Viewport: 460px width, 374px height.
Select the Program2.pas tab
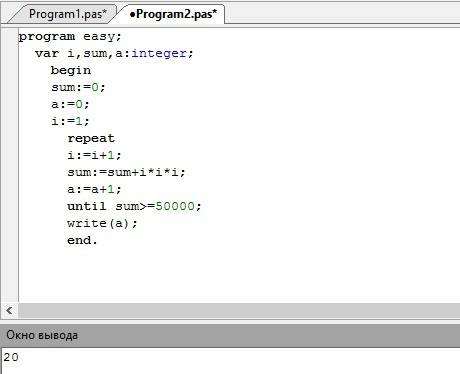173,14
